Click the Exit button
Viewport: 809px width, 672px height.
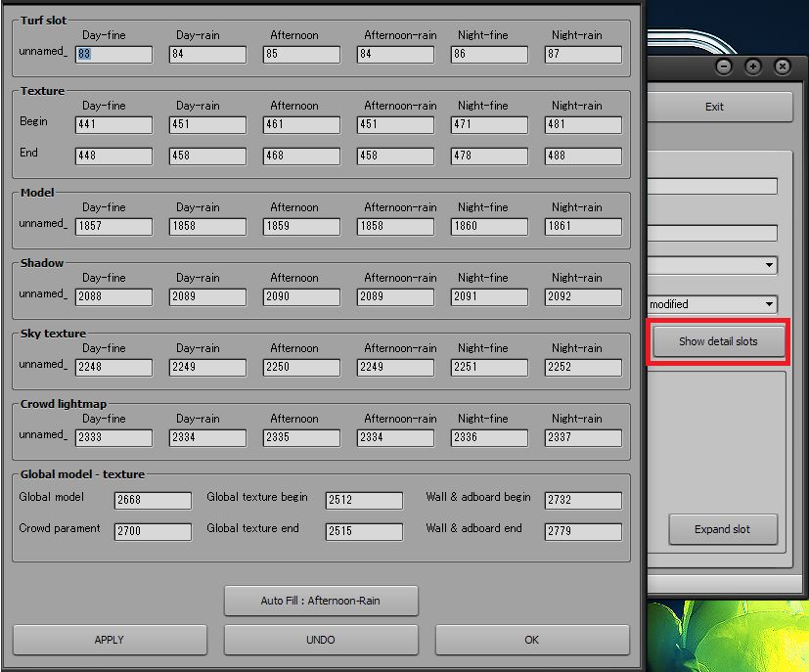714,107
